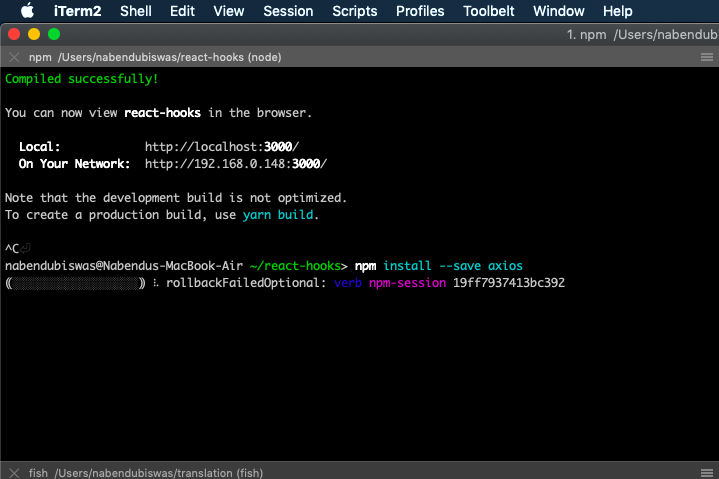This screenshot has height=479, width=719.
Task: Open the Edit menu
Action: click(182, 11)
